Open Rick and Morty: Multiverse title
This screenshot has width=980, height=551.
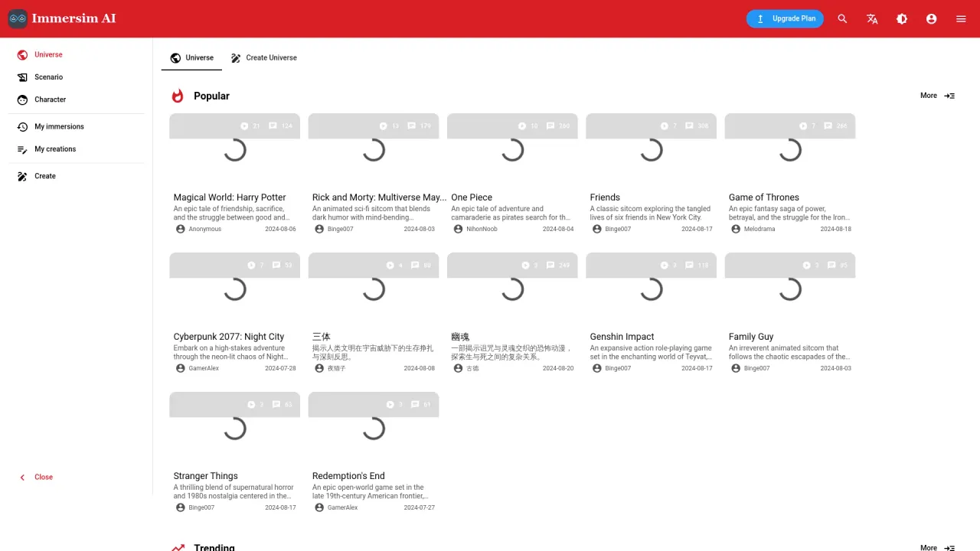click(x=379, y=197)
